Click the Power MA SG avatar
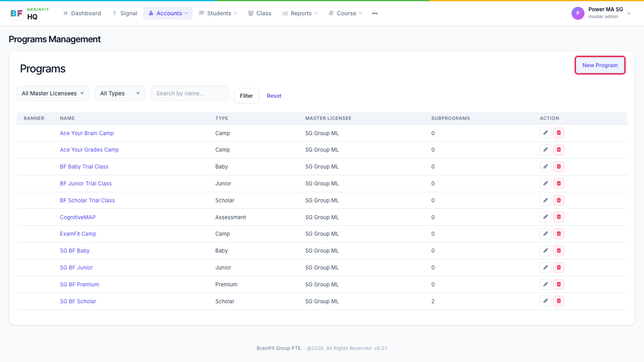 (578, 13)
